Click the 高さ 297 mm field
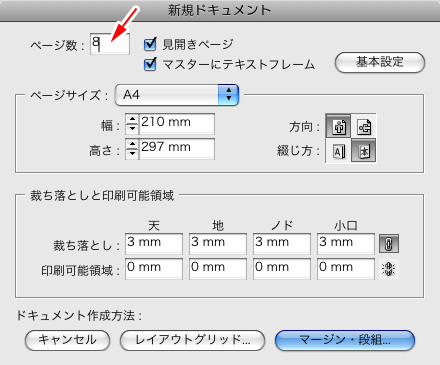 [x=177, y=149]
